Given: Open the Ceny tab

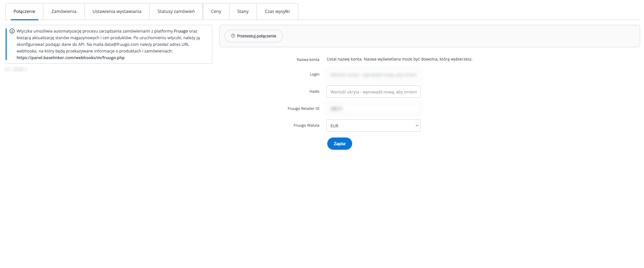Looking at the screenshot, I should 216,12.
